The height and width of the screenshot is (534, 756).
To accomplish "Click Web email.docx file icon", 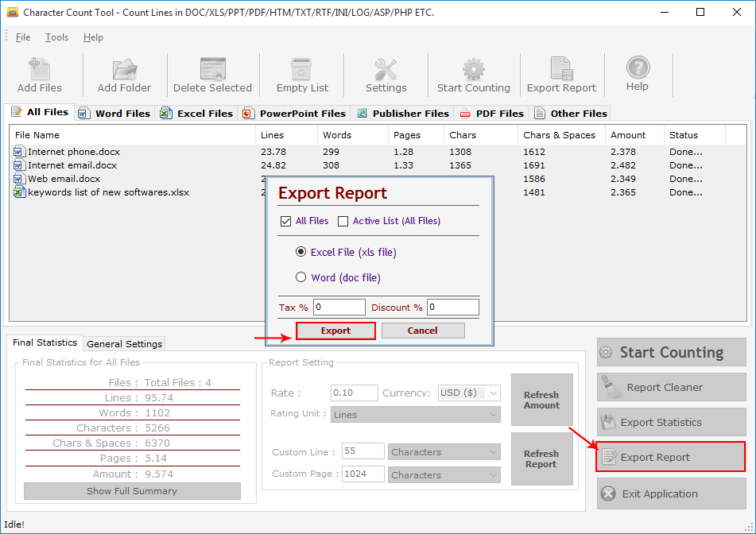I will tap(19, 178).
